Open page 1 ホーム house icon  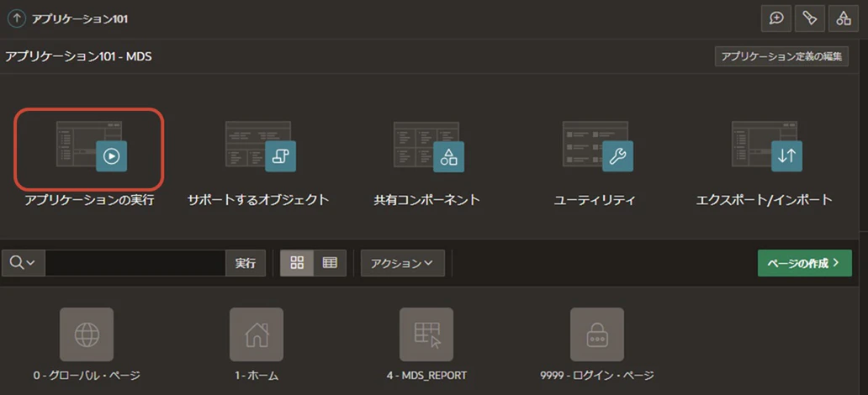(257, 334)
